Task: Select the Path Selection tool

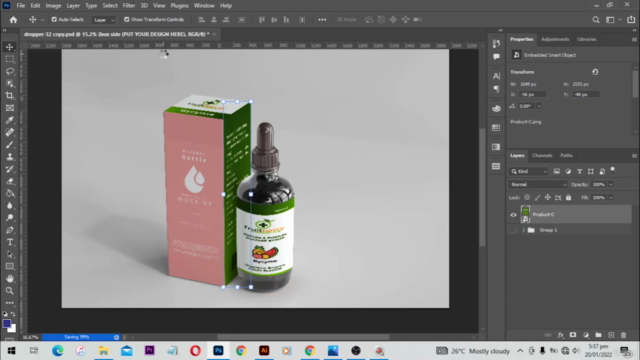Action: [x=10, y=254]
